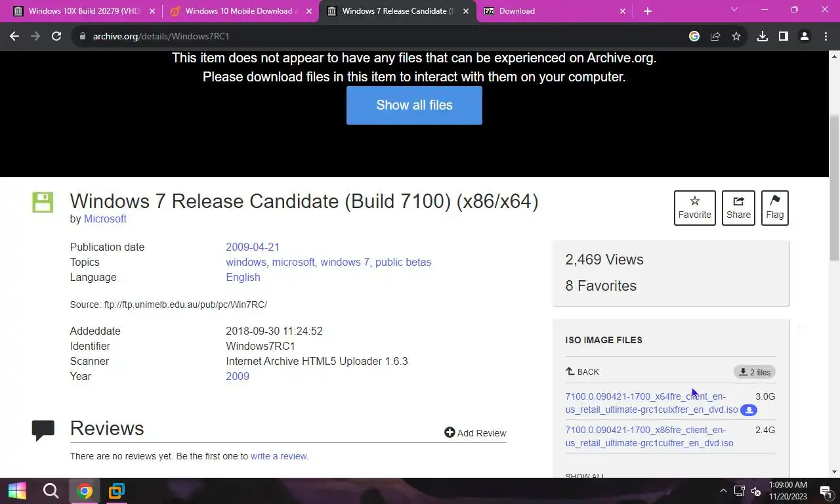Screen dimensions: 840x504
Task: Click the Share button on item
Action: pyautogui.click(x=738, y=207)
